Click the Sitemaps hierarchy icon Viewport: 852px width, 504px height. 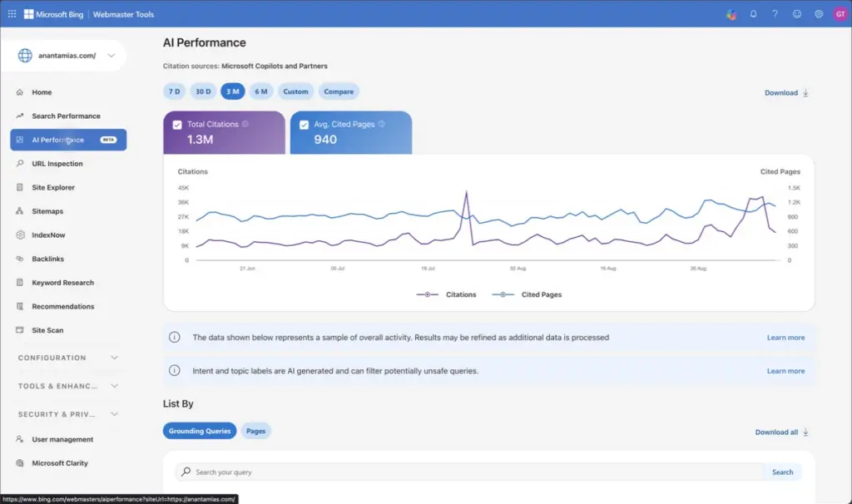point(20,210)
